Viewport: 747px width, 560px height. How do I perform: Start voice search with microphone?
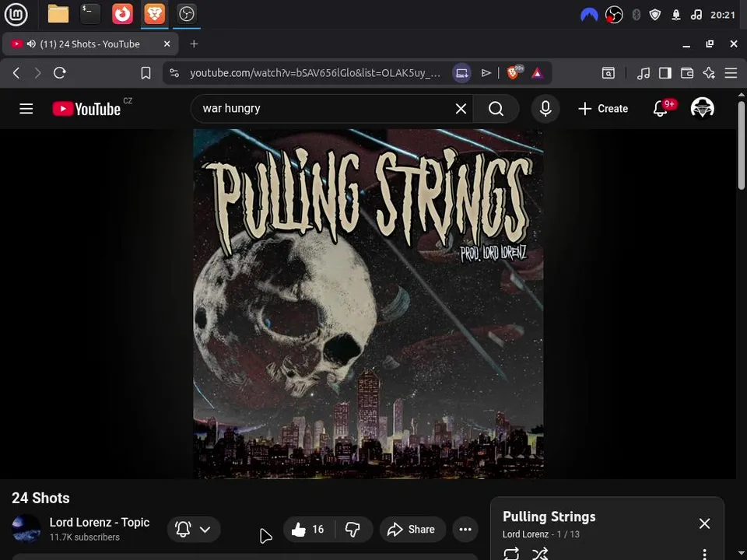[x=545, y=109]
